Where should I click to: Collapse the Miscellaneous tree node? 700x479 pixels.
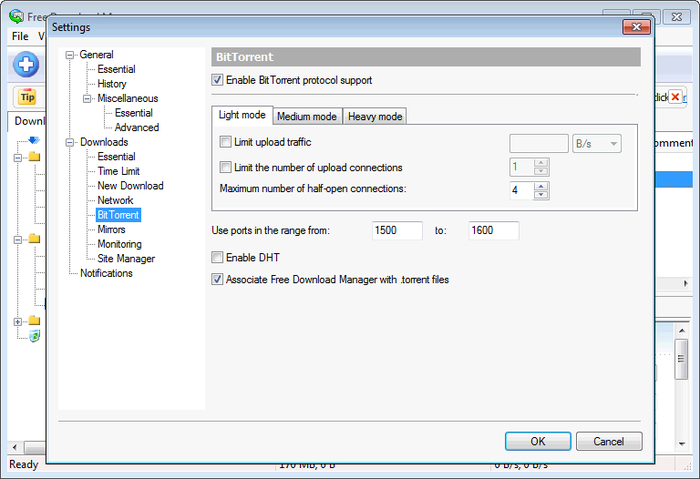[88, 99]
